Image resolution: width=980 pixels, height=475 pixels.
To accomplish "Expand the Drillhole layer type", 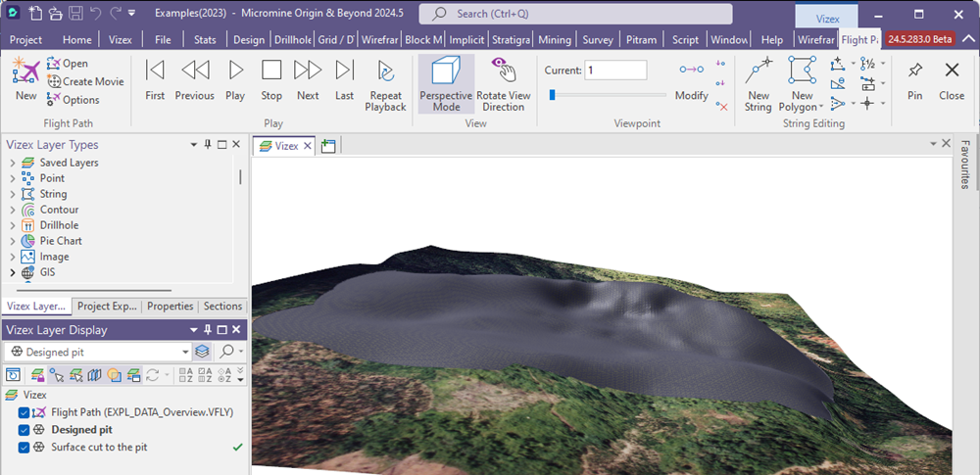I will coord(13,225).
